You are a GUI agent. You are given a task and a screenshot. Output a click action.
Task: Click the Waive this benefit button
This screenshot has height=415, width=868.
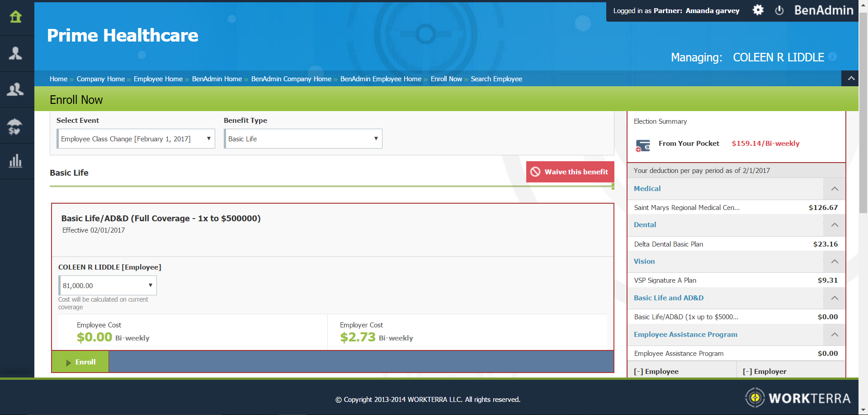[x=570, y=172]
